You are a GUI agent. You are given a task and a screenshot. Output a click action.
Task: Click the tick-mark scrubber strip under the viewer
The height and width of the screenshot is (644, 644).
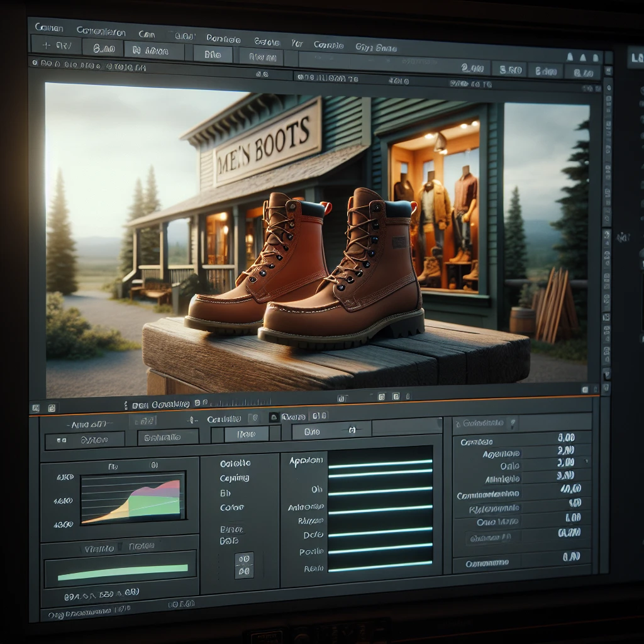pyautogui.click(x=240, y=401)
